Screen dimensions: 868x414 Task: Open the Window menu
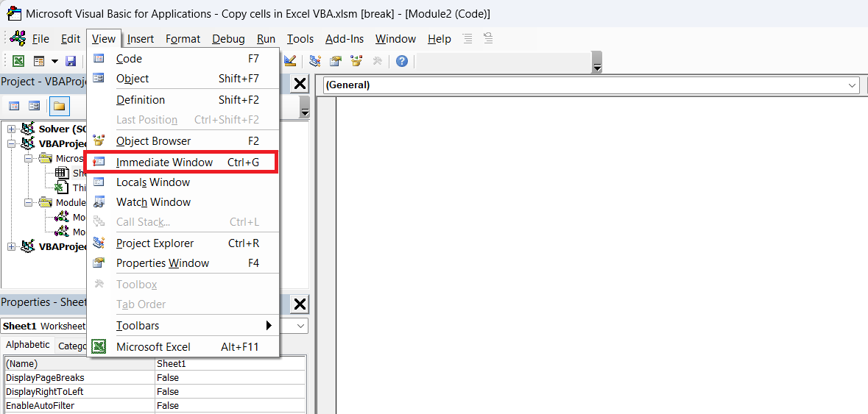coord(395,39)
